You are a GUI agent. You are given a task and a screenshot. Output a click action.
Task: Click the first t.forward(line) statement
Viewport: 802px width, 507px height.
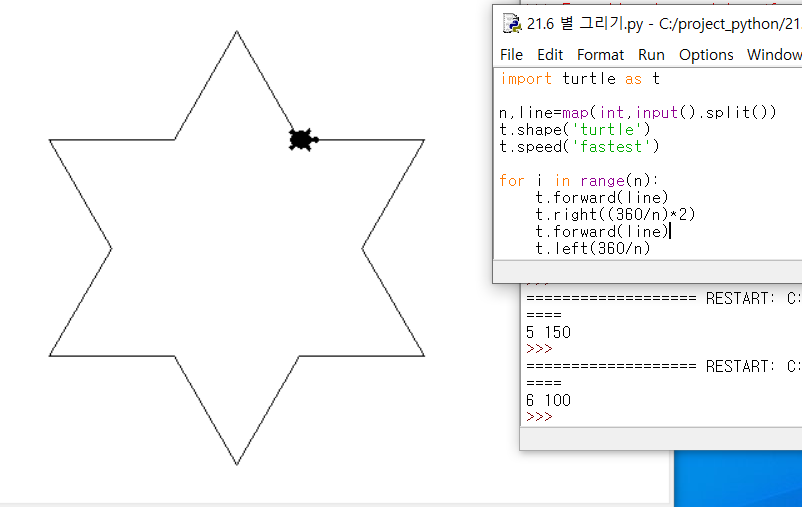pyautogui.click(x=602, y=197)
